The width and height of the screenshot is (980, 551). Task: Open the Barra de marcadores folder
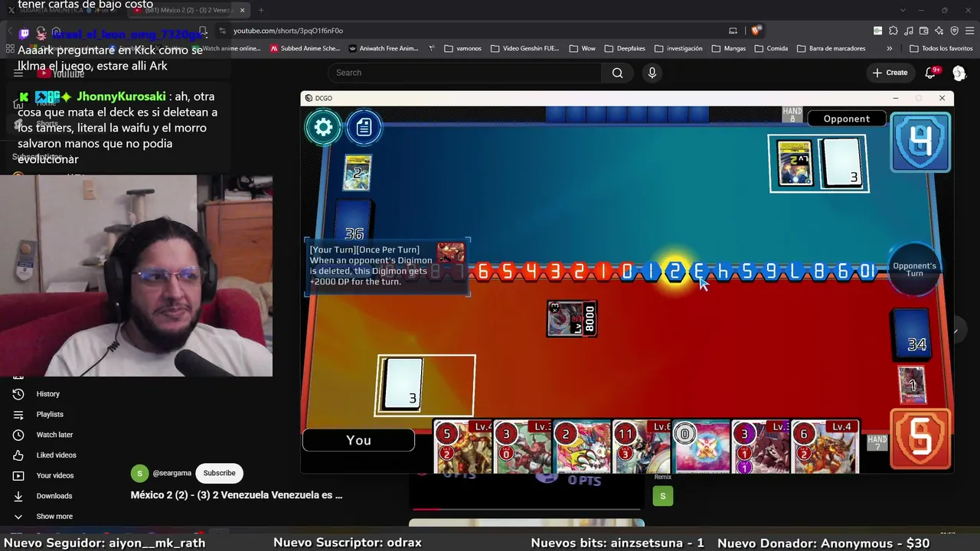(831, 48)
